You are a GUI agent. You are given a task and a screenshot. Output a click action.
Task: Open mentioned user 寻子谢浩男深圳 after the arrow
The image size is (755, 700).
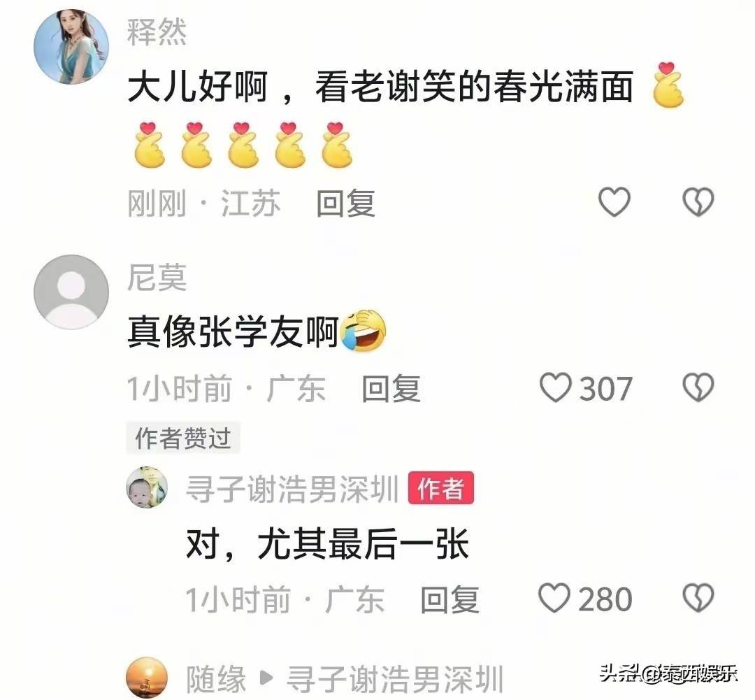[395, 679]
